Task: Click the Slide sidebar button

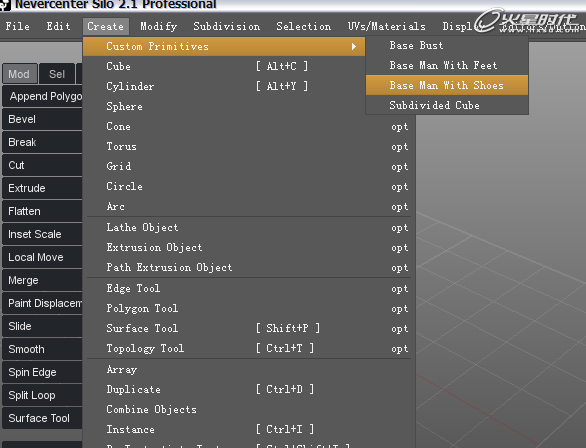Action: tap(42, 326)
